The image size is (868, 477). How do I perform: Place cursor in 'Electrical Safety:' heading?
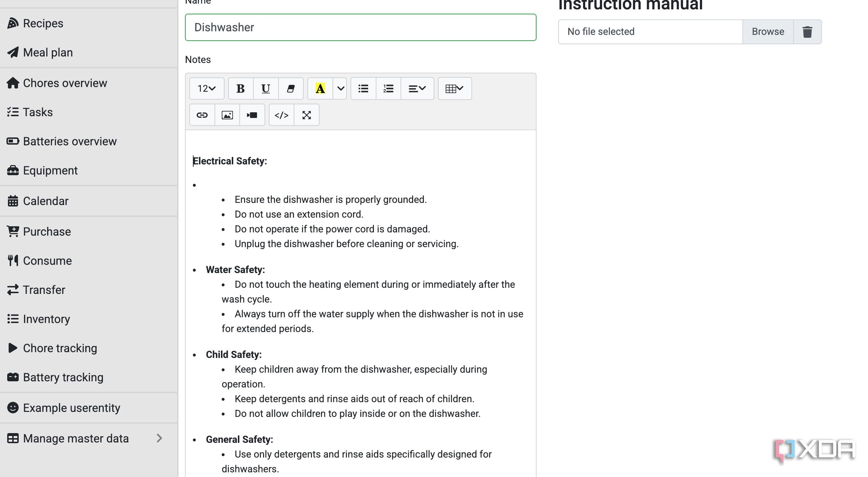pos(230,161)
